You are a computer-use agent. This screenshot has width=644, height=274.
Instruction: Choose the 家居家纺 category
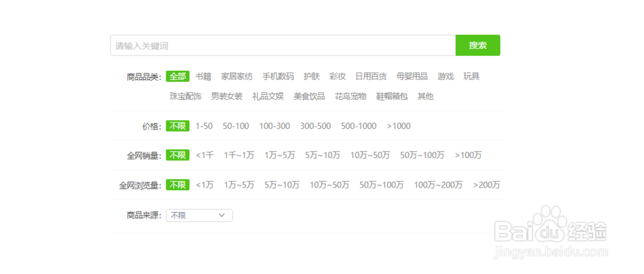coord(237,76)
